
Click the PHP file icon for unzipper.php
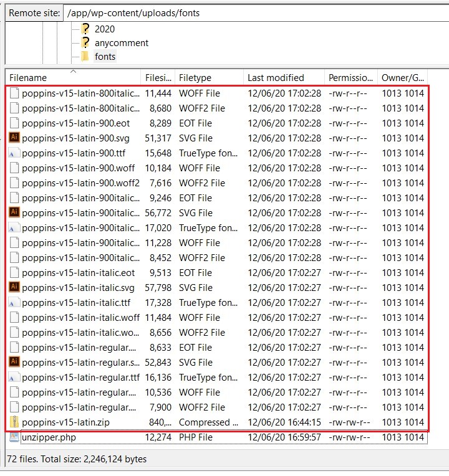coord(14,437)
